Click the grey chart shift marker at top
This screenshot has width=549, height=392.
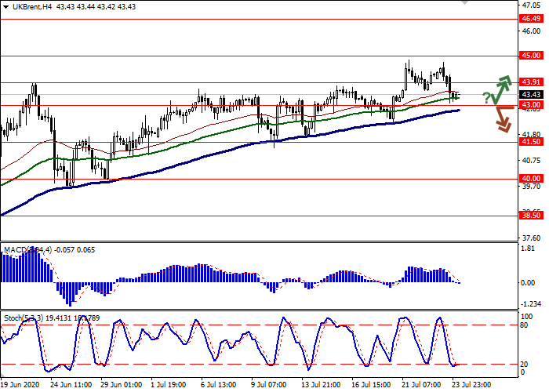click(466, 3)
